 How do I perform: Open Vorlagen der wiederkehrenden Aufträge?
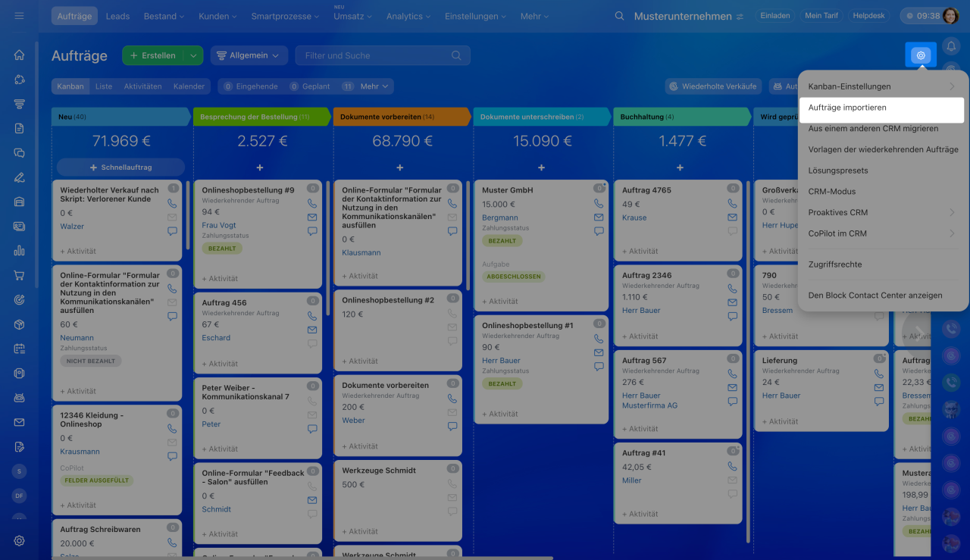click(884, 149)
